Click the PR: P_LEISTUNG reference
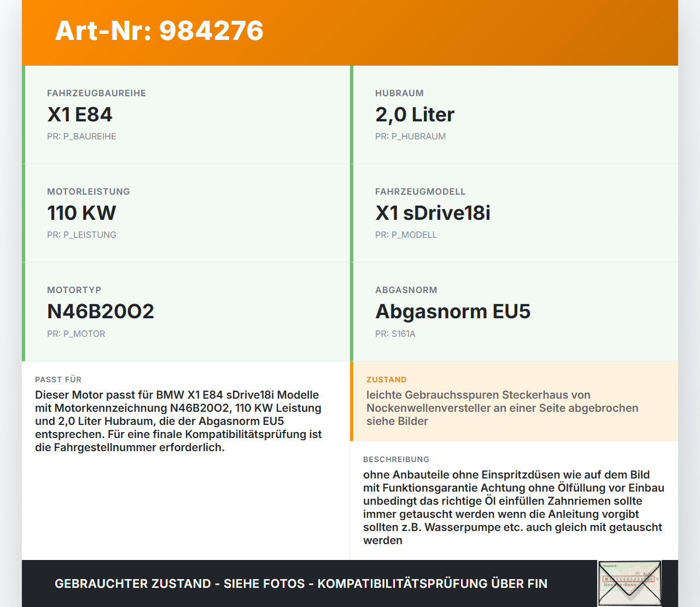700x607 pixels. point(82,235)
